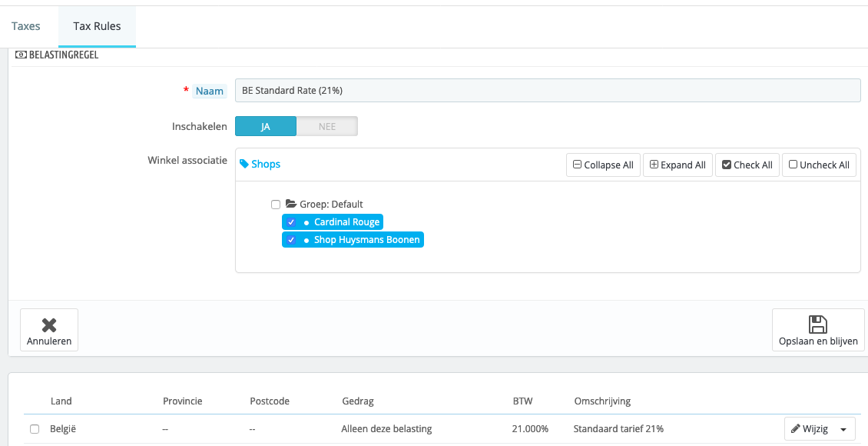The height and width of the screenshot is (446, 868).
Task: Click the Naam field label
Action: pyautogui.click(x=209, y=91)
